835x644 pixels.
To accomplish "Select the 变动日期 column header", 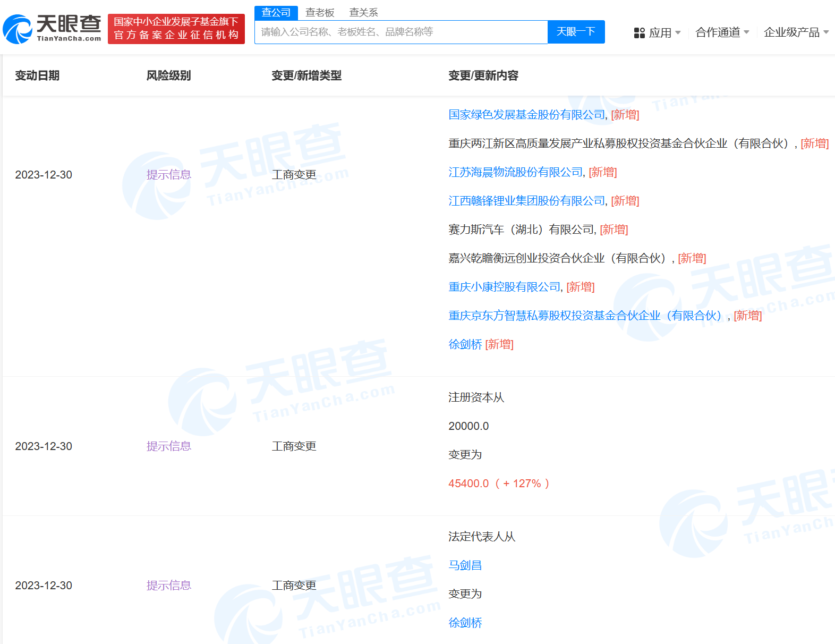I will coord(37,75).
